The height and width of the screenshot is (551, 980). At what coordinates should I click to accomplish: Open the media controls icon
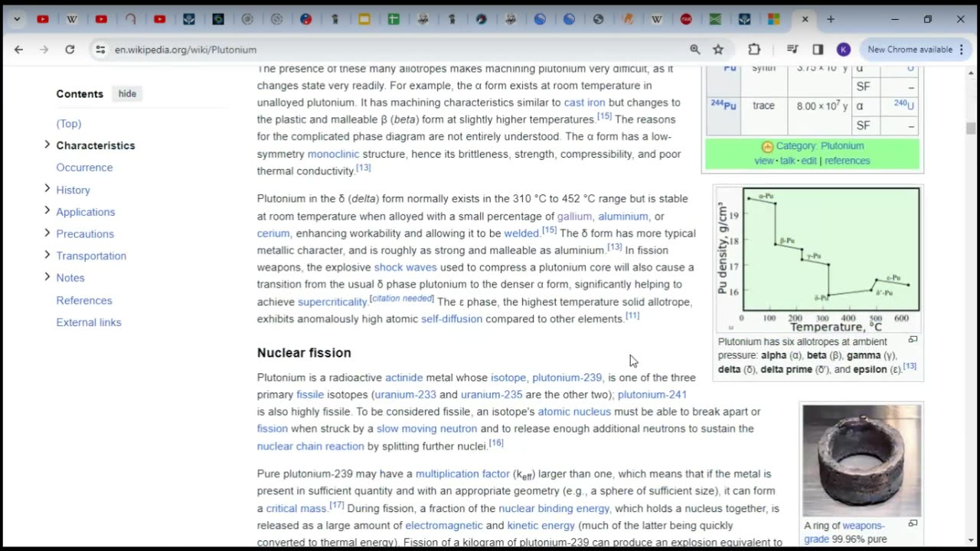[x=792, y=49]
